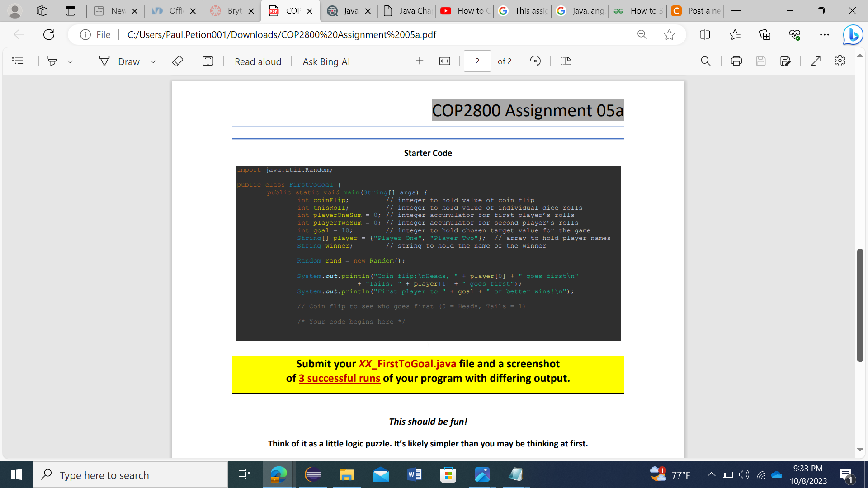Rotate the PDF page

click(535, 61)
